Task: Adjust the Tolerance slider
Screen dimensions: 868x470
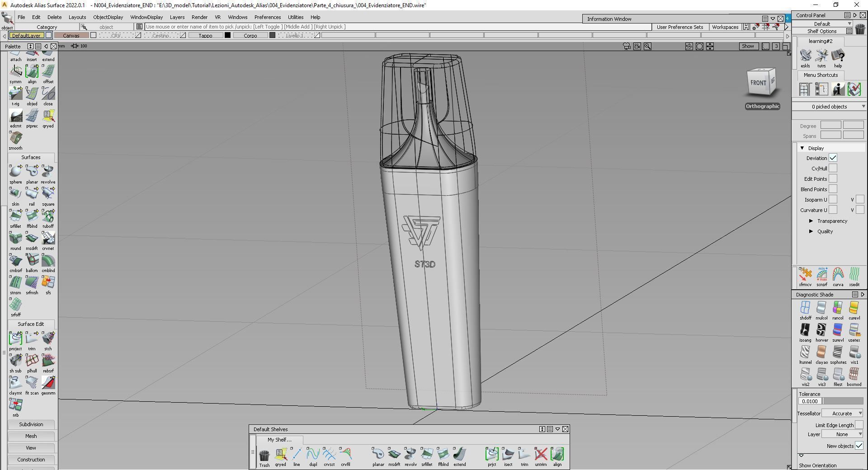Action: [843, 401]
